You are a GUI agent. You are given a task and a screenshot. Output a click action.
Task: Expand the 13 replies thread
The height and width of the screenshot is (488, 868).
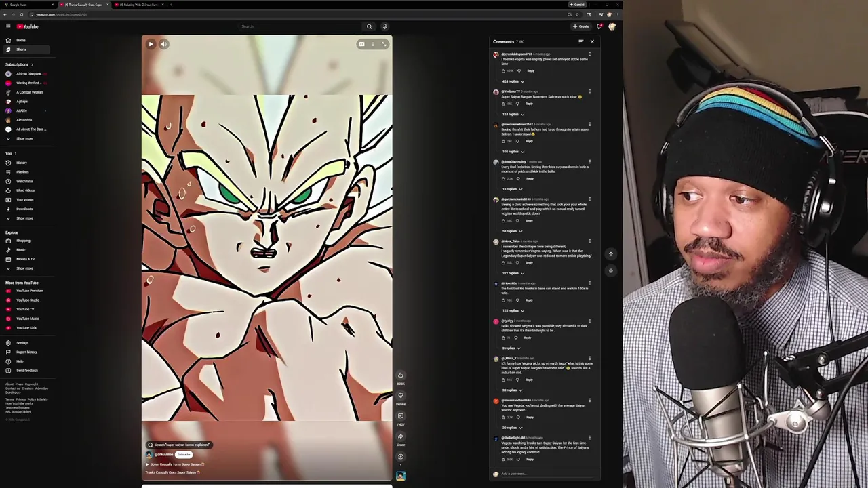tap(512, 189)
